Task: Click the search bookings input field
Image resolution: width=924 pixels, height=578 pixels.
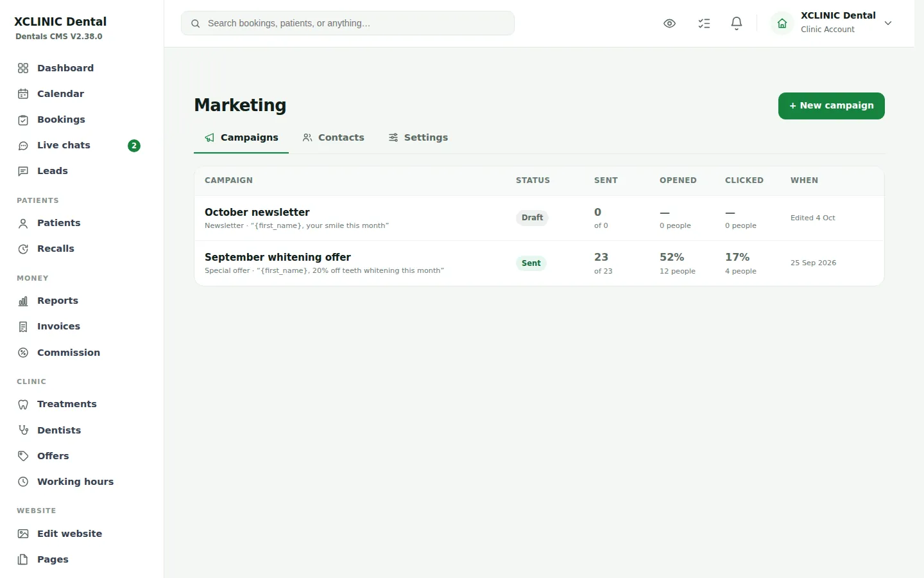Action: pyautogui.click(x=348, y=23)
